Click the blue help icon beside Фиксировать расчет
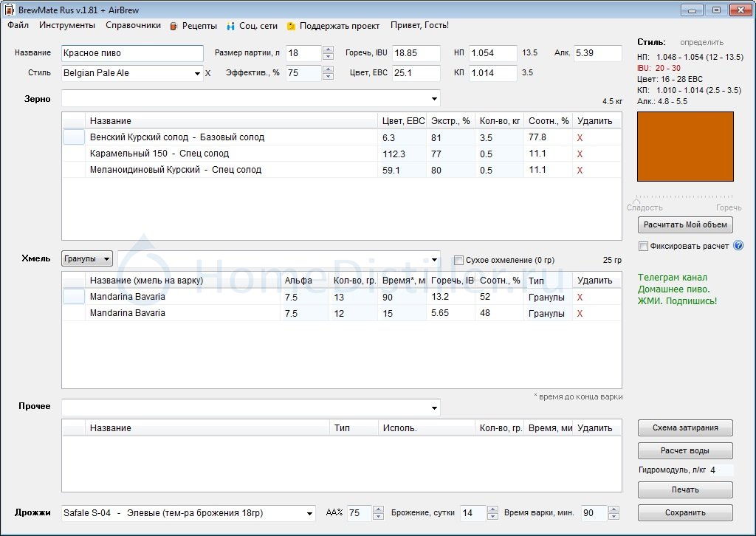 pos(738,246)
